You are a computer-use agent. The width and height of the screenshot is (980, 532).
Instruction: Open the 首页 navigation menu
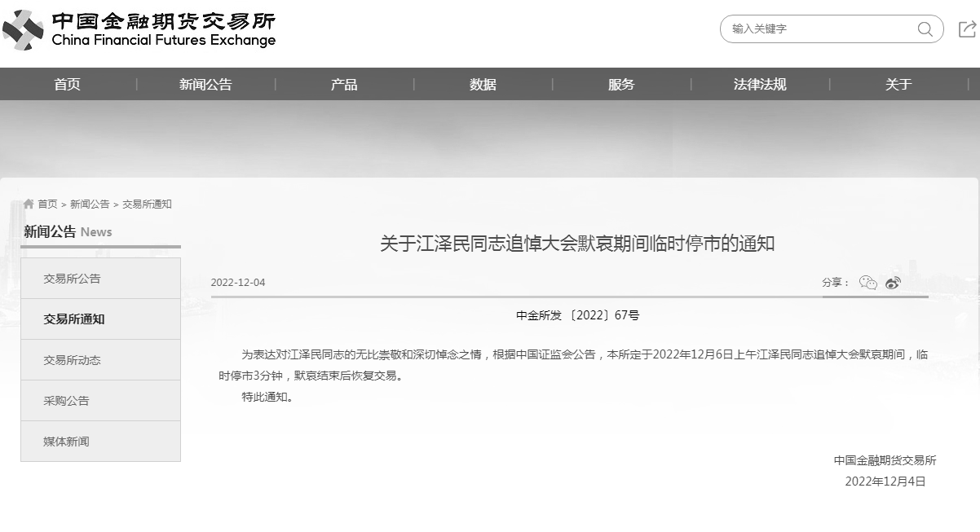pyautogui.click(x=68, y=84)
